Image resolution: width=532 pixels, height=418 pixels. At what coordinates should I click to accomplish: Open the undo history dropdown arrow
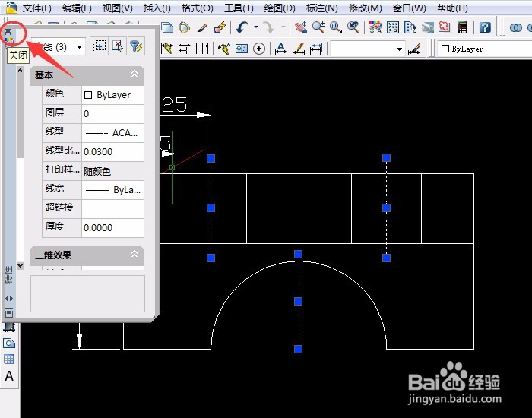[x=256, y=27]
